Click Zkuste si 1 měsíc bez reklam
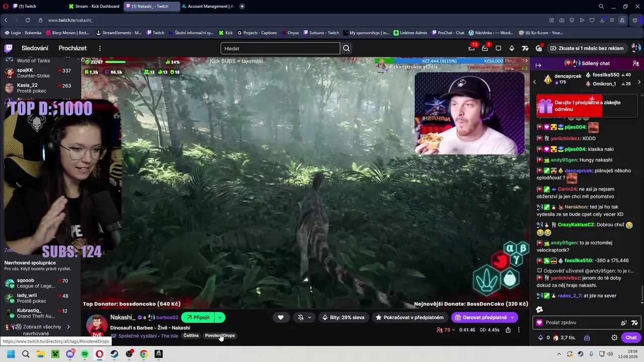The height and width of the screenshot is (362, 644). 587,48
